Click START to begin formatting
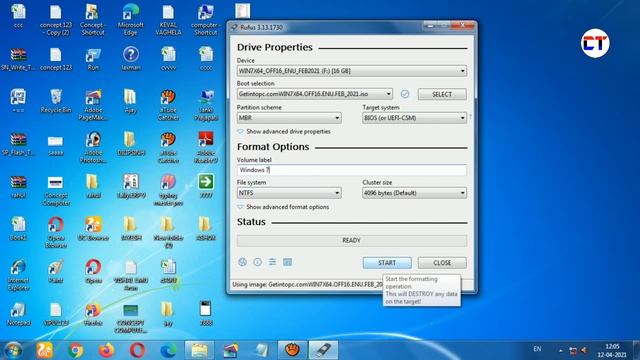Screen dimensions: 640x360 387,263
